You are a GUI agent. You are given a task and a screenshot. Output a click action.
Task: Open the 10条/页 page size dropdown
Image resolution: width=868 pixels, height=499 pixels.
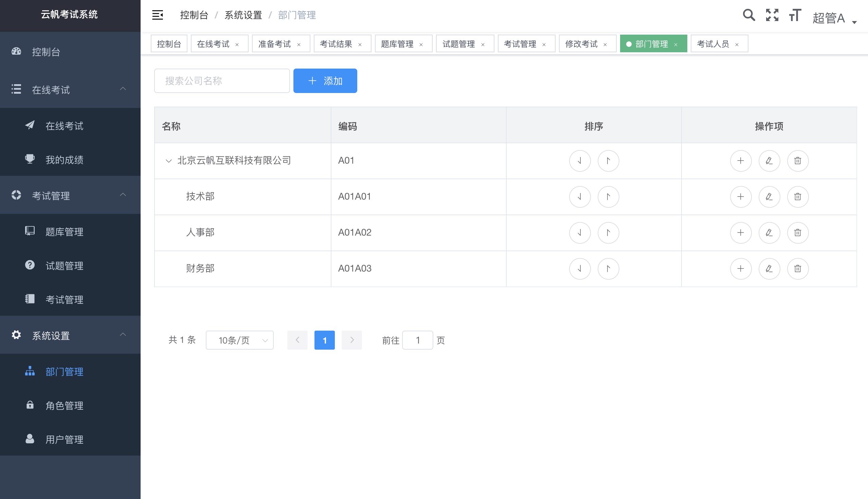coord(239,340)
